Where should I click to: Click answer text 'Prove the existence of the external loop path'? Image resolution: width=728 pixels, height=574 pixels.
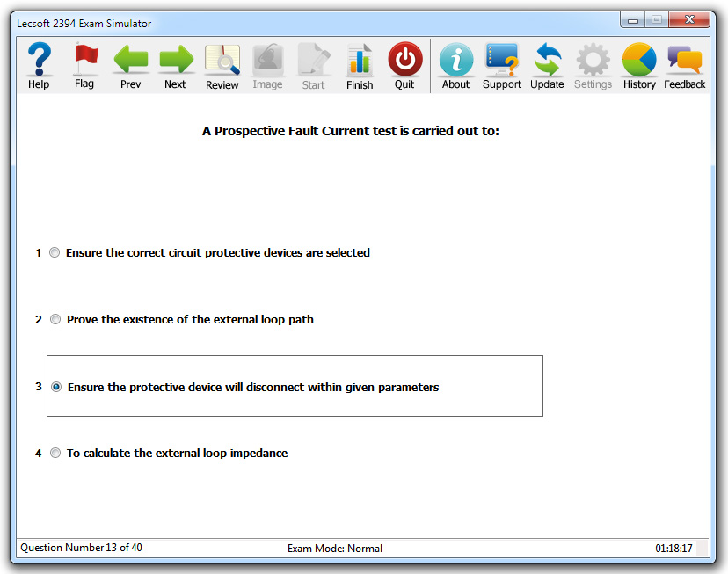pyautogui.click(x=190, y=320)
